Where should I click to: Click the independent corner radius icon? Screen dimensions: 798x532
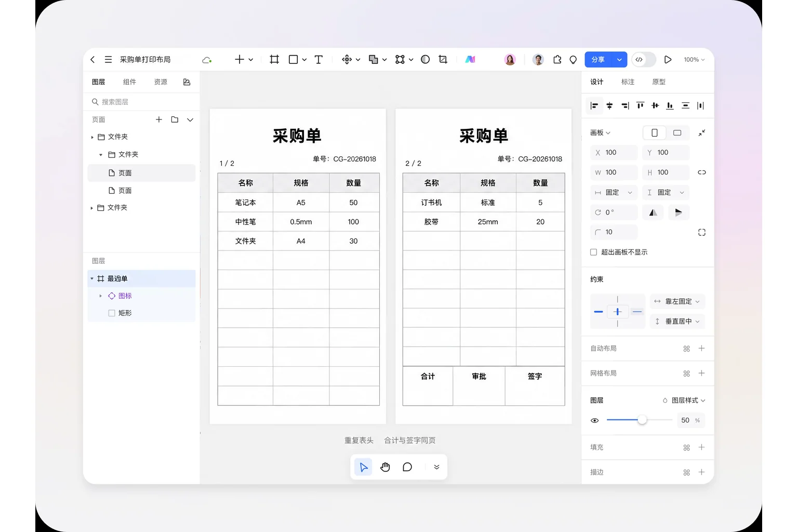702,232
